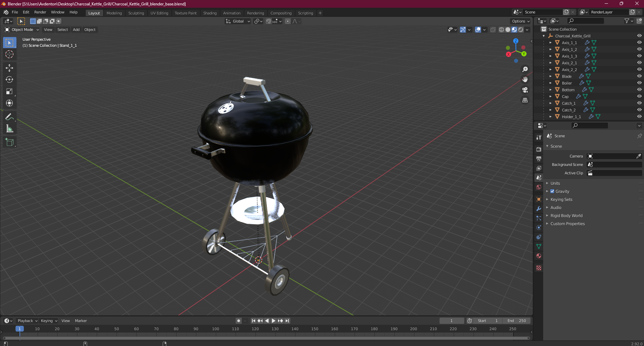The height and width of the screenshot is (346, 644).
Task: Expand the Rigid Body World panel
Action: (566, 216)
